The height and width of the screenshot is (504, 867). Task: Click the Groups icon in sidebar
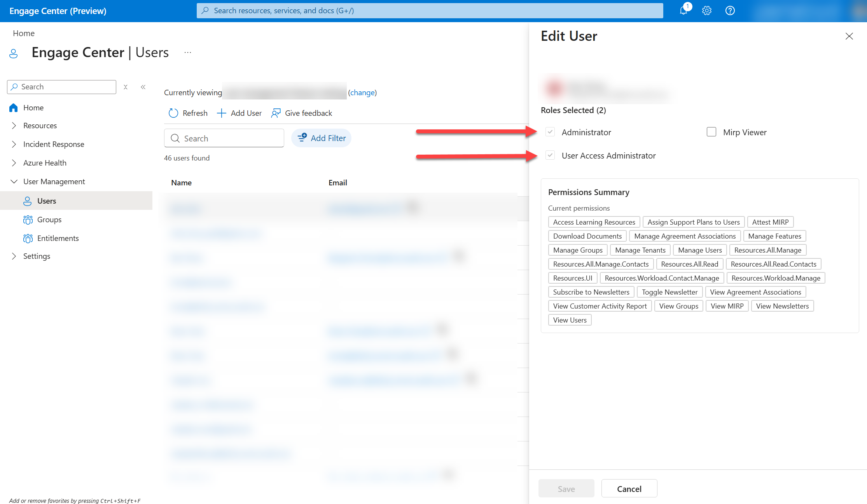click(28, 220)
